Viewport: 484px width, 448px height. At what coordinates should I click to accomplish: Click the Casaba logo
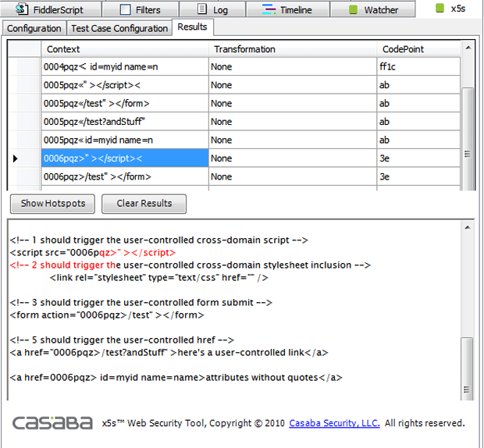pos(52,422)
